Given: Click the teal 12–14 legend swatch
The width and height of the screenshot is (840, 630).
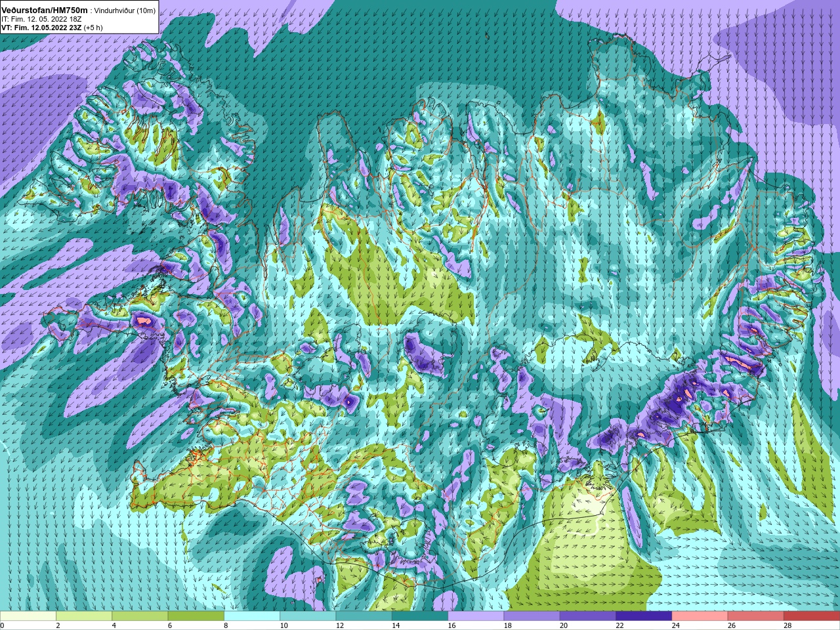Looking at the screenshot, I should click(364, 616).
